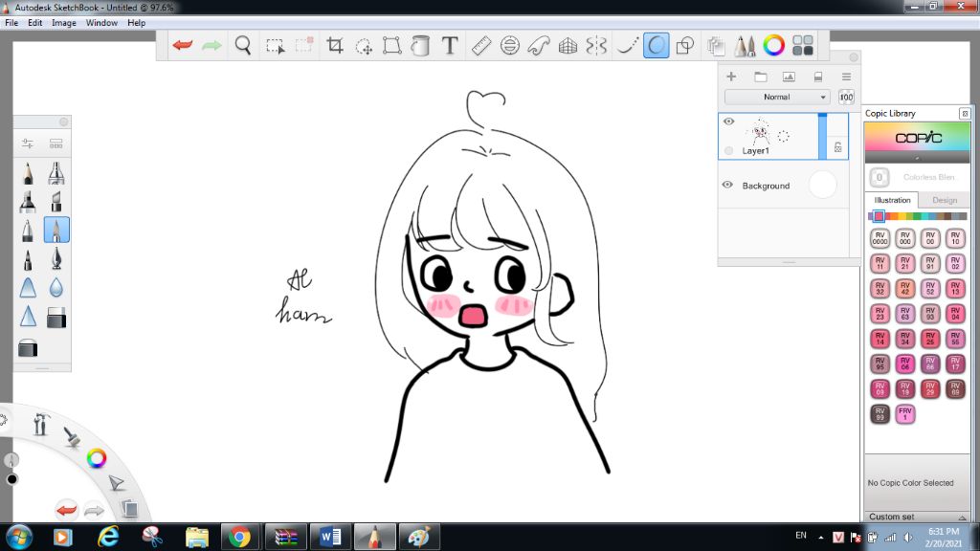Add a new layer group folder

761,77
